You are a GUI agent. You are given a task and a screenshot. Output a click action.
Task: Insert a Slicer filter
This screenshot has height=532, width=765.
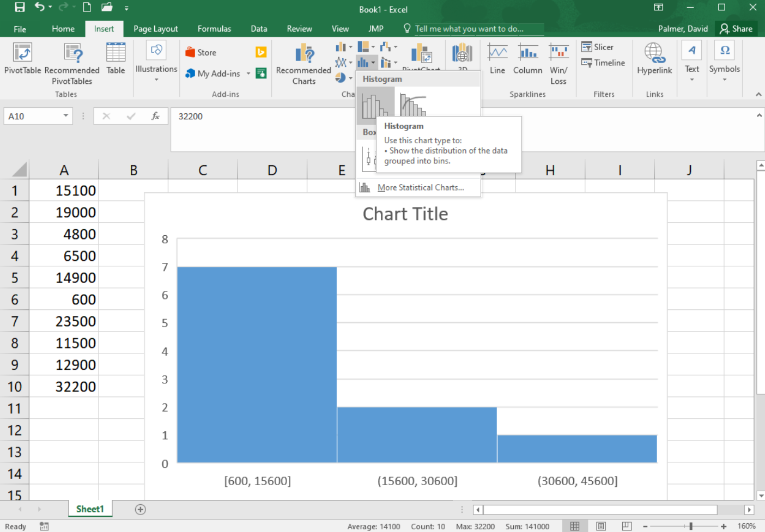click(598, 47)
